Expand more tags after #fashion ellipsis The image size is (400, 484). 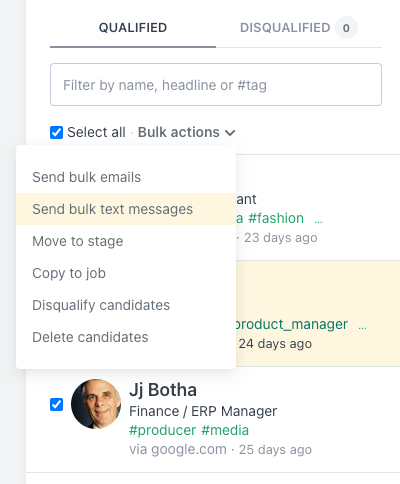click(x=318, y=220)
